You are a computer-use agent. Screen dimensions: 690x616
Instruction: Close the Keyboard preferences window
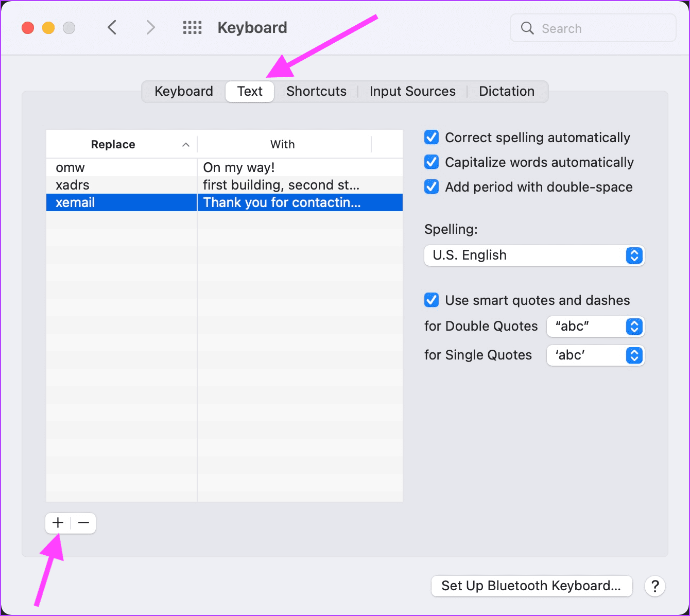click(28, 28)
